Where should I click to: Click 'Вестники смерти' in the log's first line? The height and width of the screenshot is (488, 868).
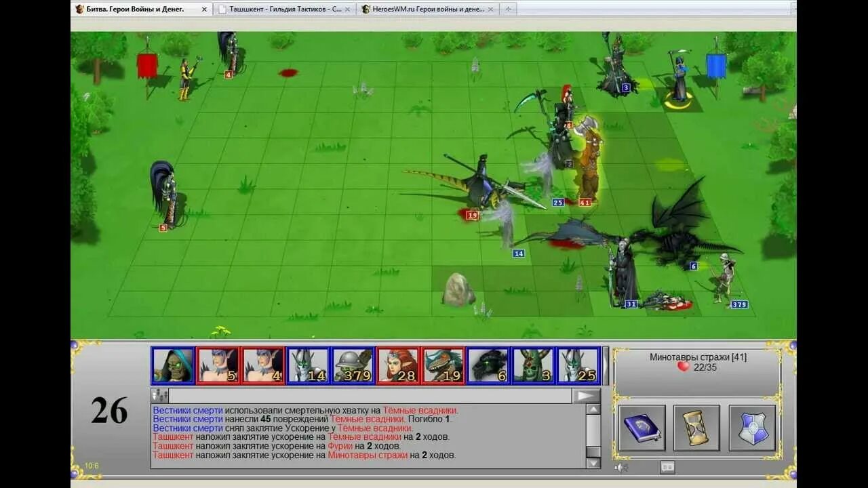tap(188, 411)
